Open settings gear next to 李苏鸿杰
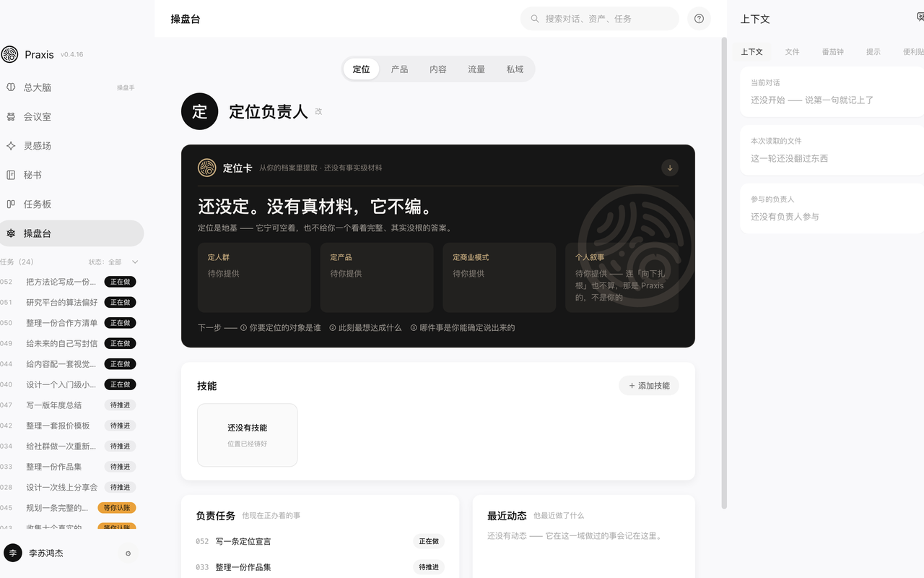Image resolution: width=924 pixels, height=578 pixels. pyautogui.click(x=128, y=553)
